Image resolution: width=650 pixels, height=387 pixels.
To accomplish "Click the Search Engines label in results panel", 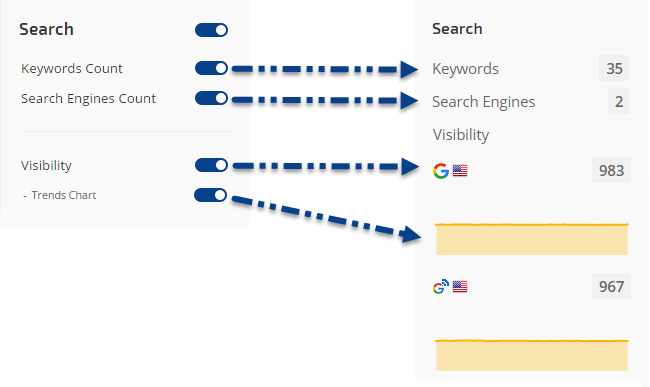I will tap(483, 102).
